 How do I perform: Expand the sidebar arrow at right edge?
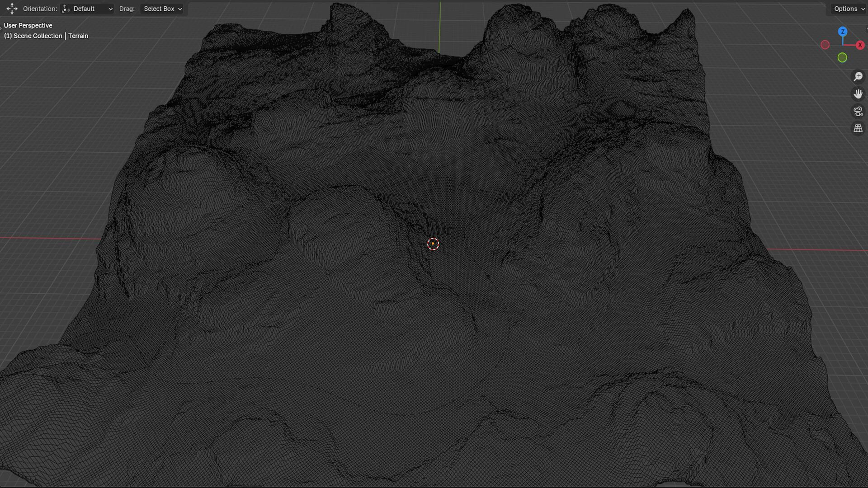pos(866,28)
